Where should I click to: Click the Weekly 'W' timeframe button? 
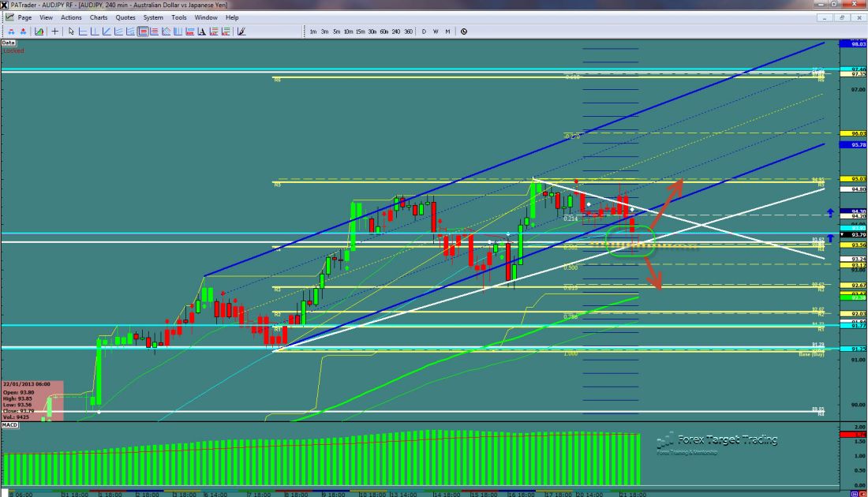436,32
